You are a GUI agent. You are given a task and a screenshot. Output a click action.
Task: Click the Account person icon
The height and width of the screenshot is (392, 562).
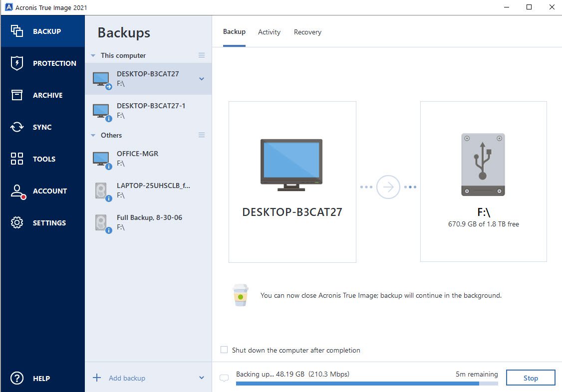17,192
